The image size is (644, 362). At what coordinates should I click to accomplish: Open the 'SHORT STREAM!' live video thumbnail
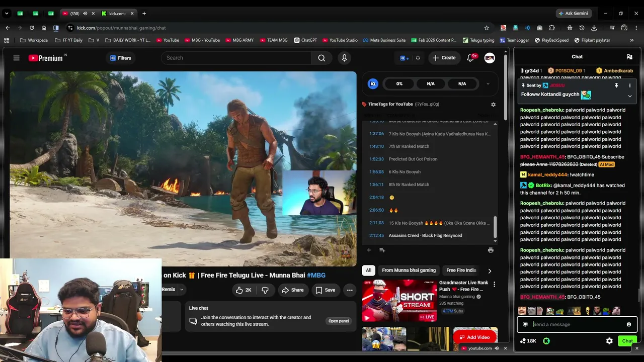[x=399, y=300]
